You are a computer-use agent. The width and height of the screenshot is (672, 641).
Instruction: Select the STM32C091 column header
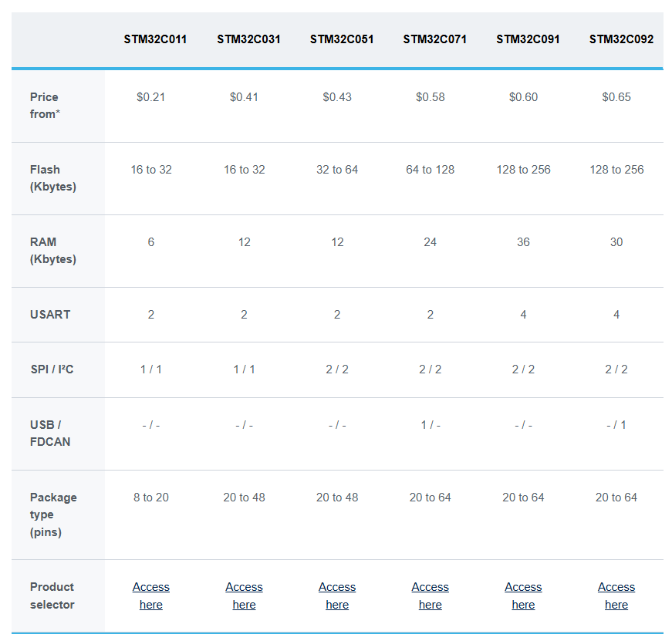528,39
